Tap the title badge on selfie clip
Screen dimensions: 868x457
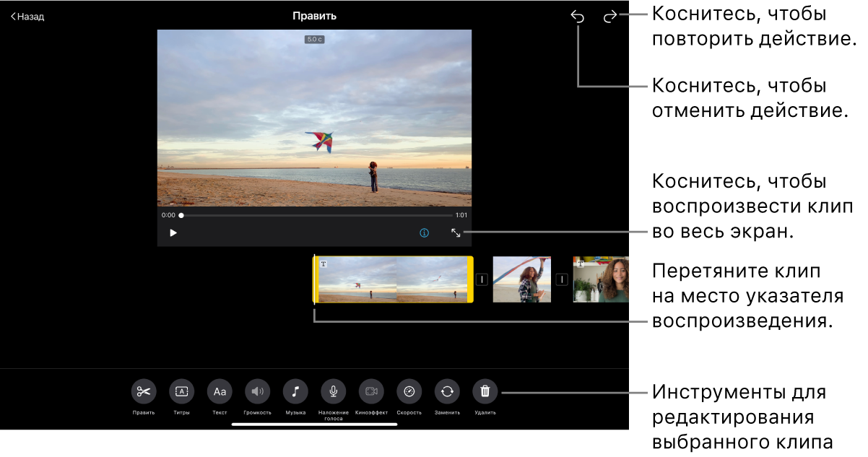point(580,264)
